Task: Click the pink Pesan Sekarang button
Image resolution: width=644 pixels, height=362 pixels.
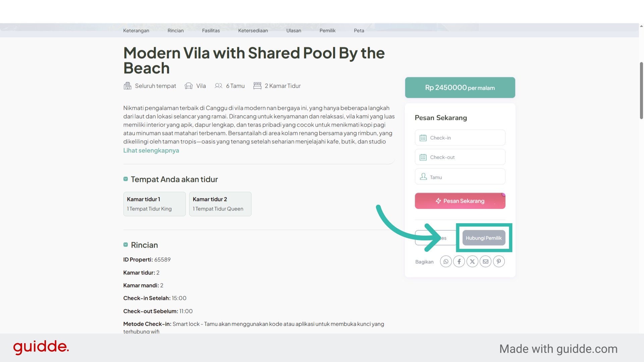Action: tap(460, 201)
